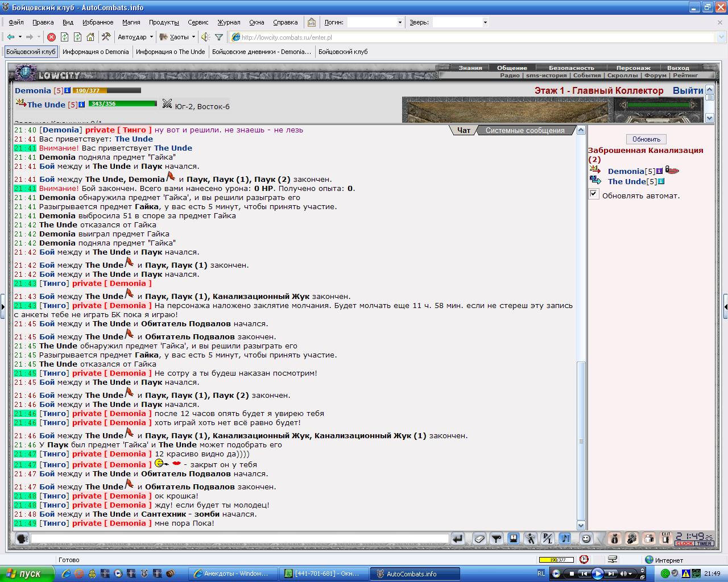Open the inventory bag icon

pyautogui.click(x=614, y=538)
